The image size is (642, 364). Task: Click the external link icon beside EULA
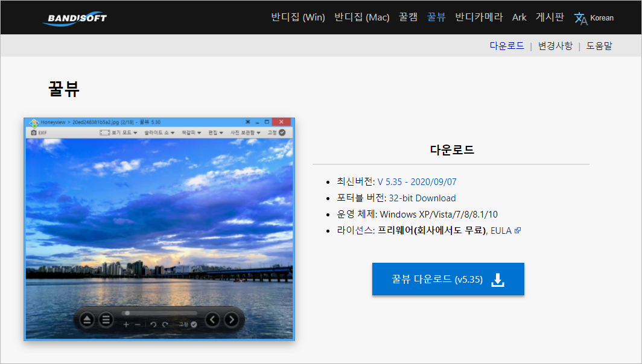point(518,230)
